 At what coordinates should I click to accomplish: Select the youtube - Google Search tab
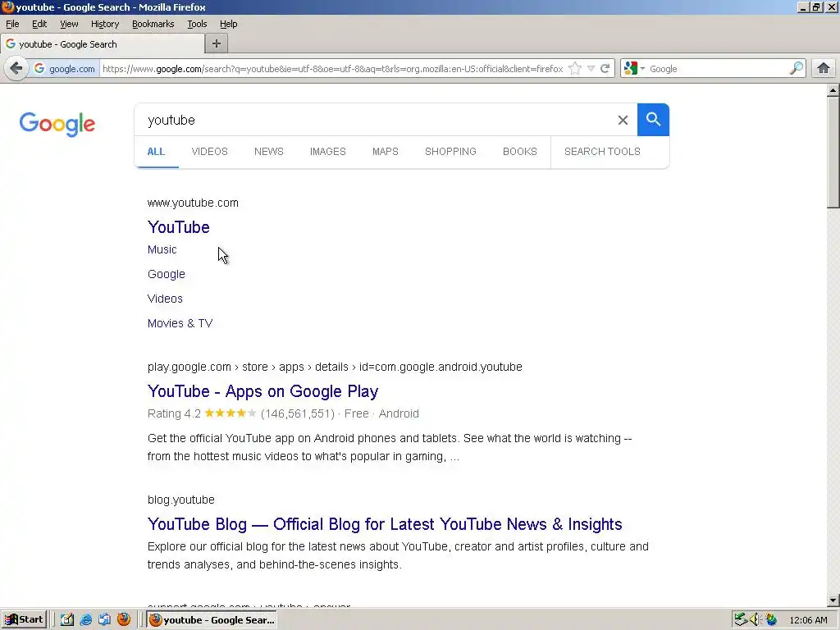point(103,44)
